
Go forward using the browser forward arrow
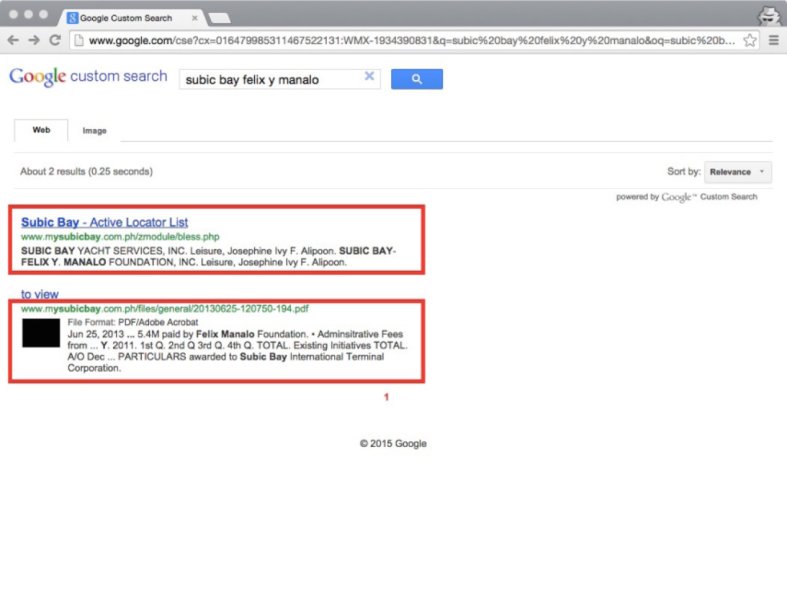click(x=34, y=40)
